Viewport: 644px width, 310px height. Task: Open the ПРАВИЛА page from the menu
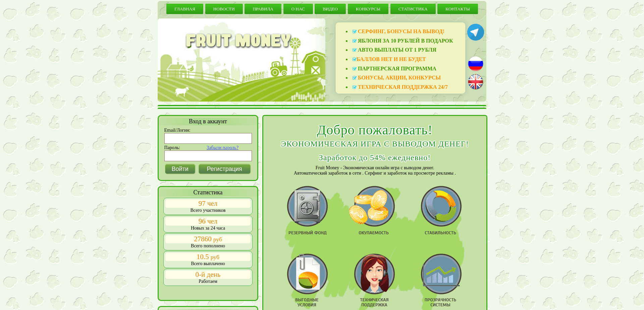(x=263, y=9)
